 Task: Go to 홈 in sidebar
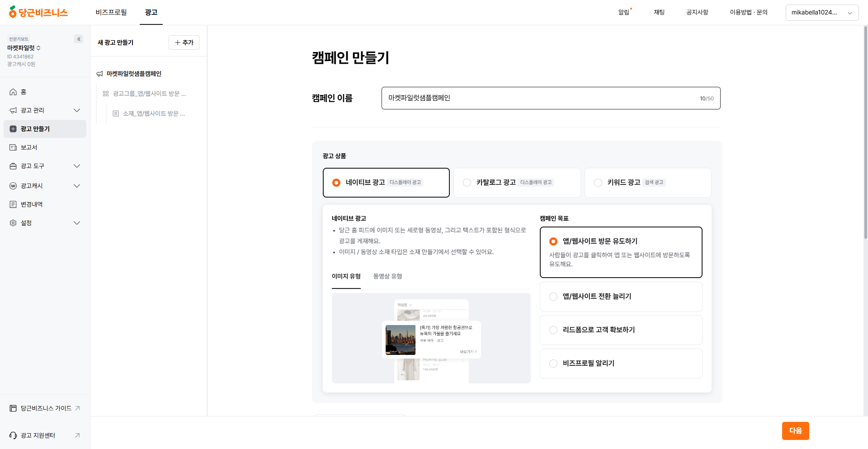(45, 92)
